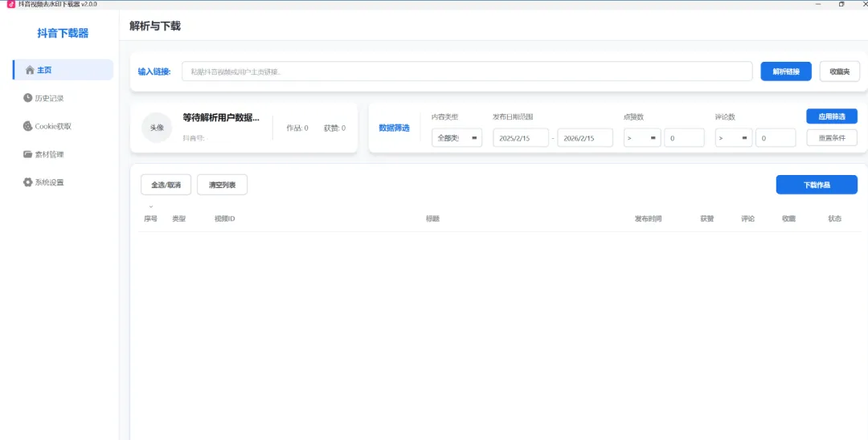This screenshot has height=440, width=868.
Task: Click the 状态 column header
Action: click(835, 219)
